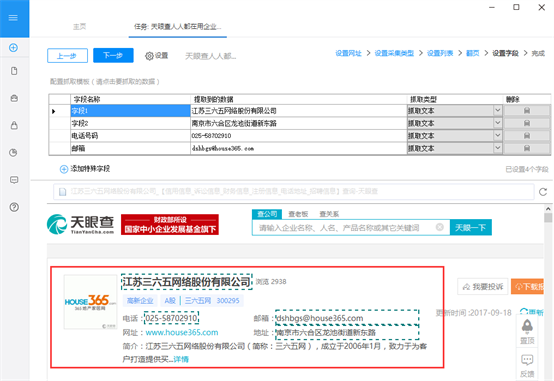
Task: Click the 高新企业 tag
Action: [x=140, y=300]
